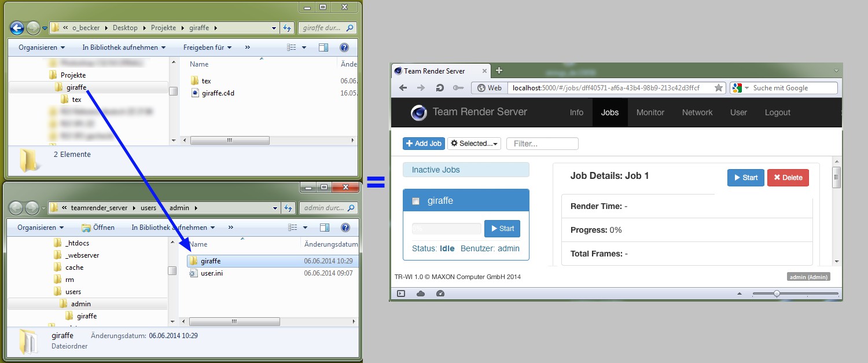
Task: Toggle preview pane in giraffe Explorer window
Action: [323, 47]
